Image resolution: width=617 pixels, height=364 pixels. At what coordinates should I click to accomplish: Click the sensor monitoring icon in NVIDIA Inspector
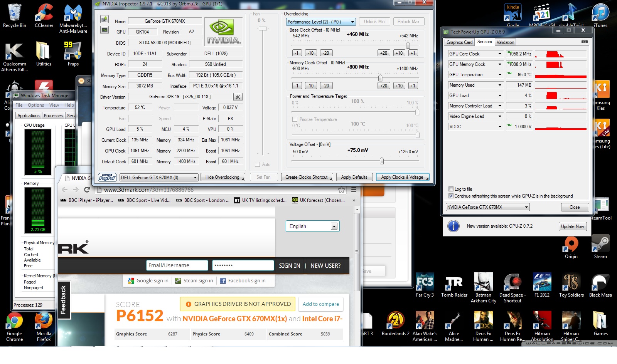[x=104, y=30]
